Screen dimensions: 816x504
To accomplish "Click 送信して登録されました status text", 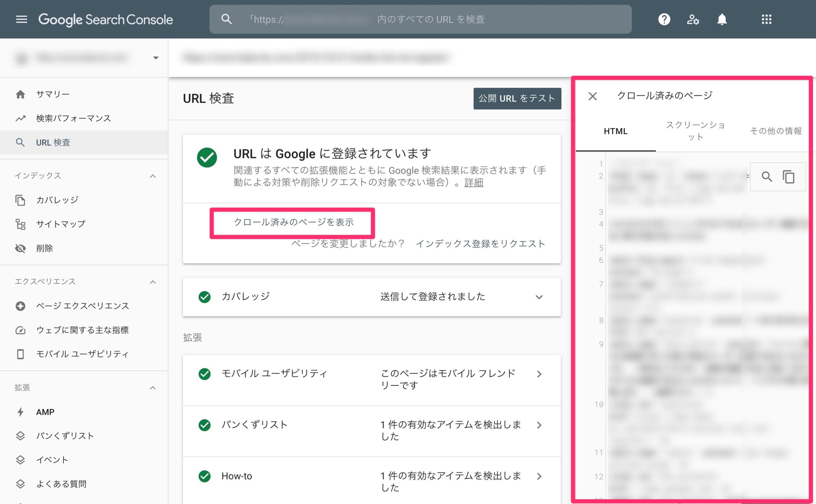I will (433, 297).
